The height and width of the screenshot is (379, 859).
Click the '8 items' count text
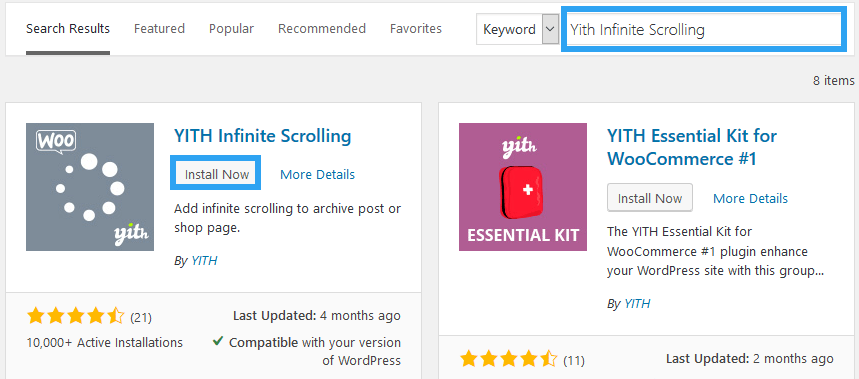pyautogui.click(x=833, y=81)
